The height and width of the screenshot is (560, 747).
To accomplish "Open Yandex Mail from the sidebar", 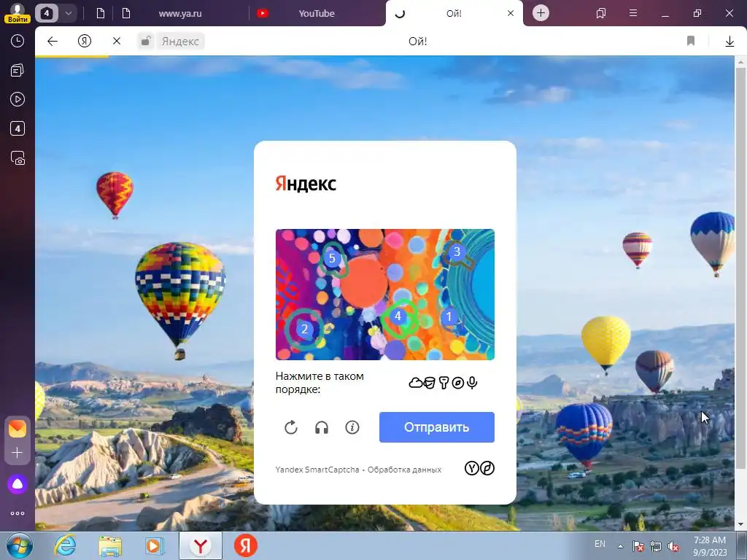I will click(x=18, y=429).
